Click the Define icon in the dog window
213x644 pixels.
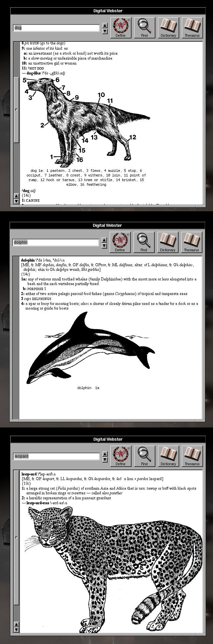click(121, 27)
